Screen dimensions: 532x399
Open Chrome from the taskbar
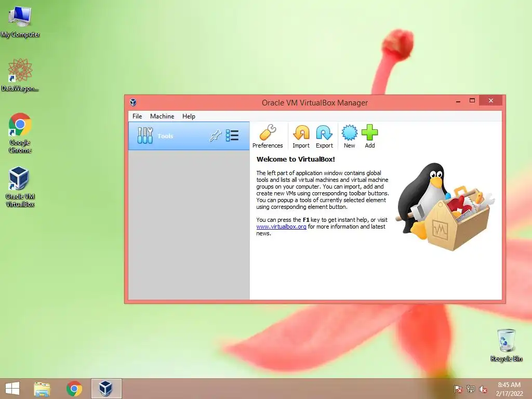tap(74, 389)
